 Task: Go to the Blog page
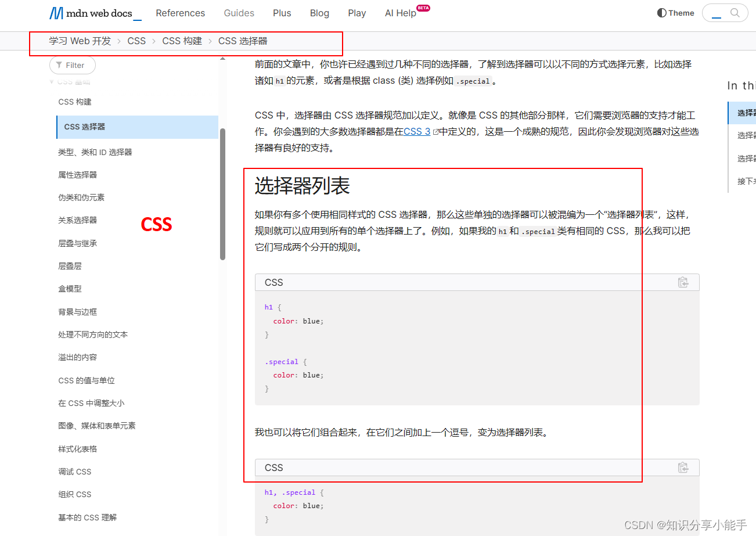319,13
